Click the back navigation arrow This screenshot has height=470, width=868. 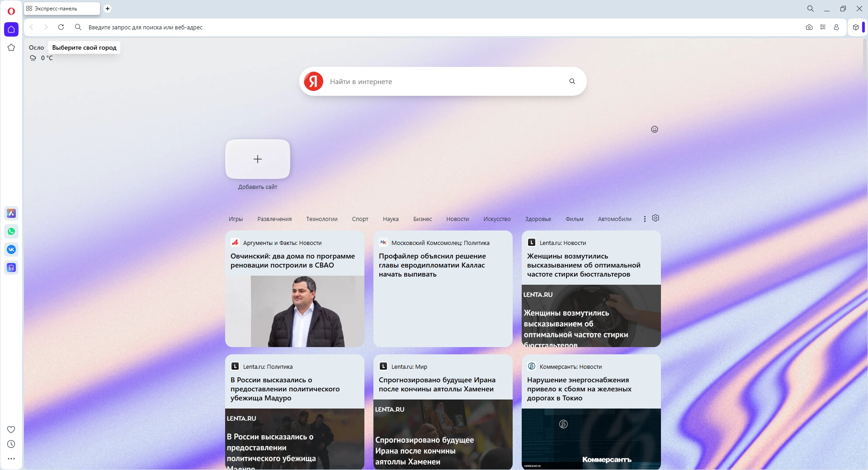pos(31,27)
